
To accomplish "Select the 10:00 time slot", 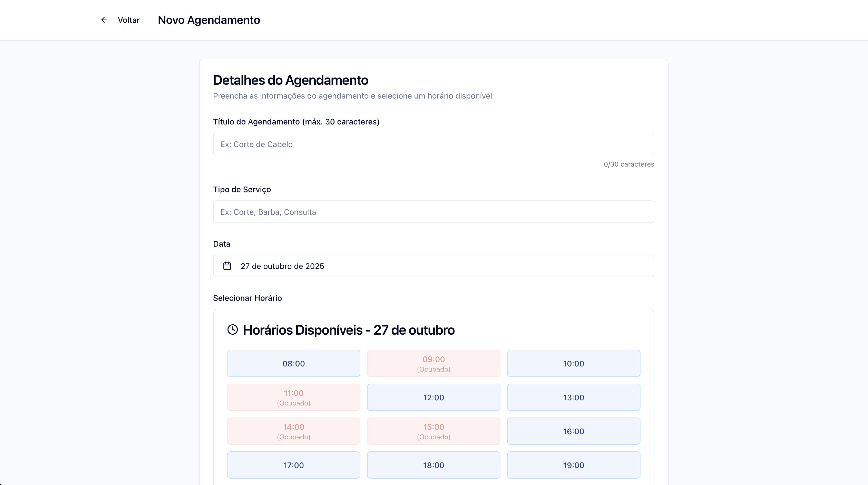I will click(574, 363).
